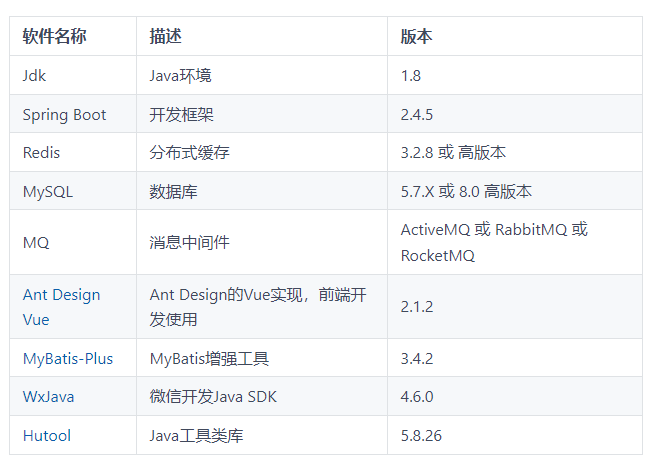The image size is (654, 461).
Task: Click the MyBatis增强工具 description cell
Action: 209,358
